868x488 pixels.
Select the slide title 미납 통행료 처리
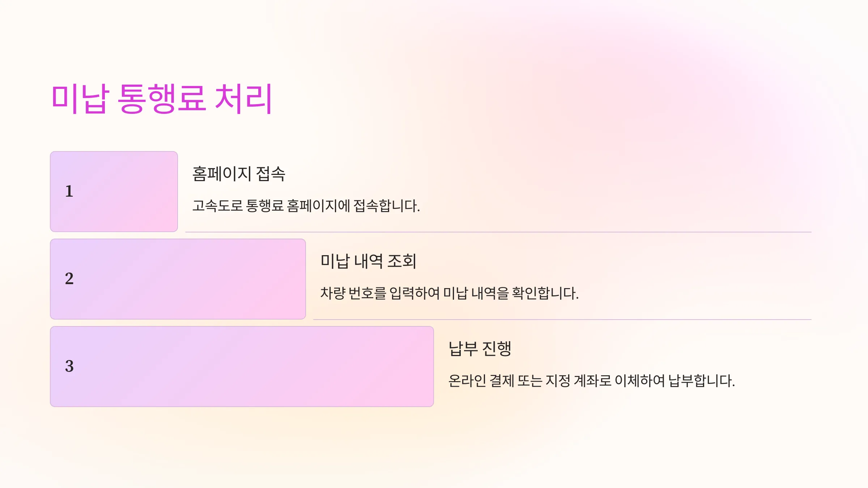coord(162,98)
